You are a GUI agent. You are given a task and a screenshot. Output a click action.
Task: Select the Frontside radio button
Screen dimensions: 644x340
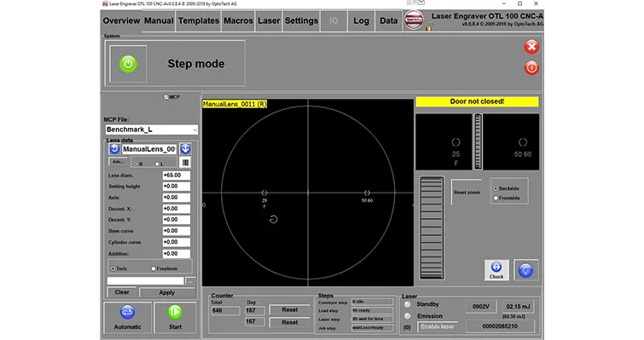[496, 198]
